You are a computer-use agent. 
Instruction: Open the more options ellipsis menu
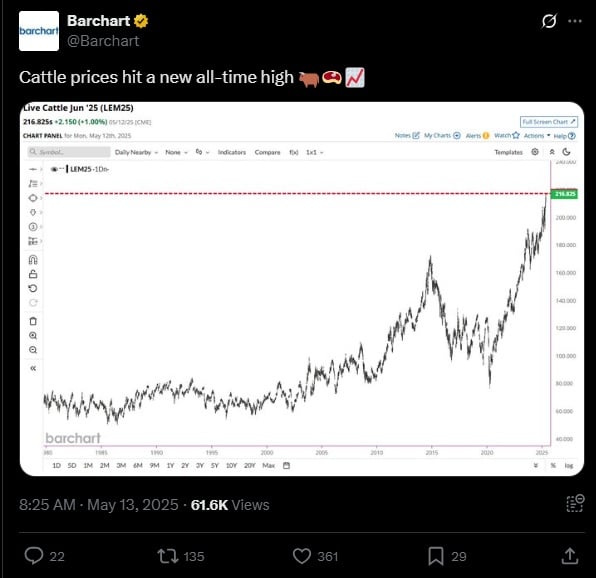[575, 21]
